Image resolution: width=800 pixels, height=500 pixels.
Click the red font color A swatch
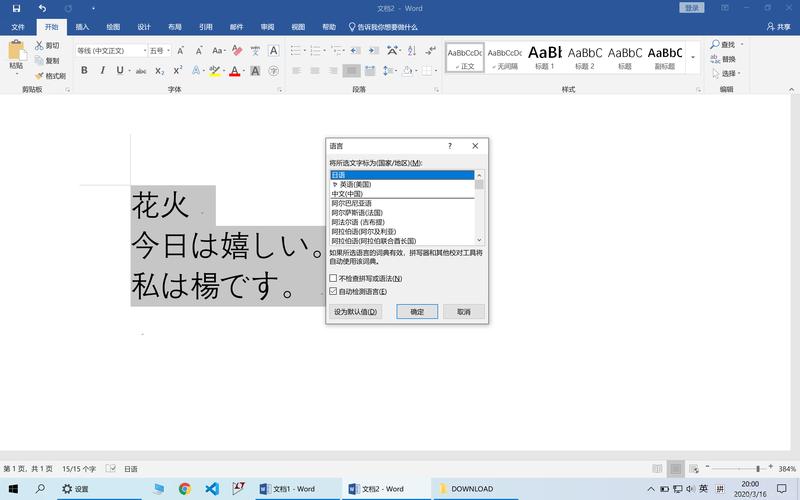pos(234,71)
